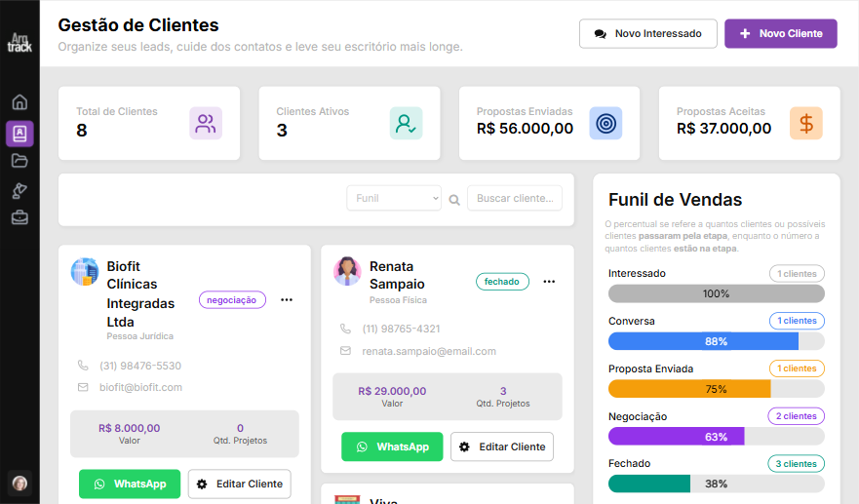Click the Propostas Aceitas dollar icon
Viewport: 859px width, 504px height.
[x=805, y=124]
